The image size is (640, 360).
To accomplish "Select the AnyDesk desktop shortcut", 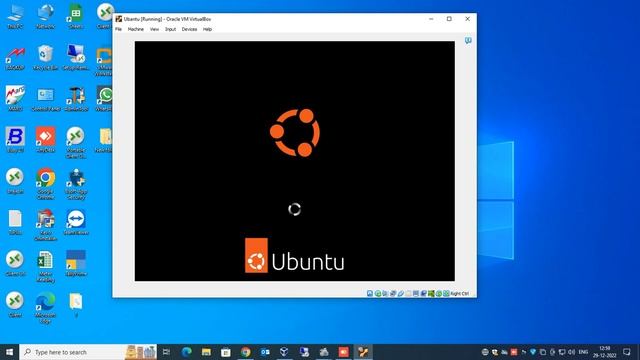I will tap(45, 140).
